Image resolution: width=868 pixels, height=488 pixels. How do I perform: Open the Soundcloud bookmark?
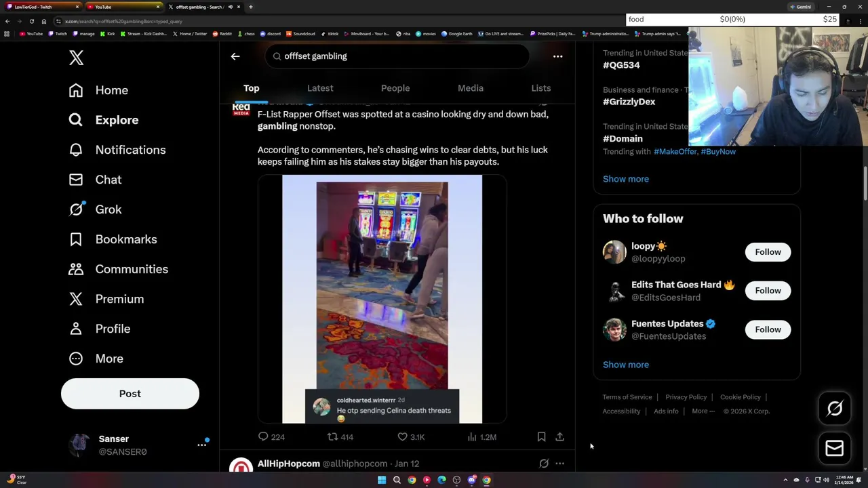click(x=301, y=33)
